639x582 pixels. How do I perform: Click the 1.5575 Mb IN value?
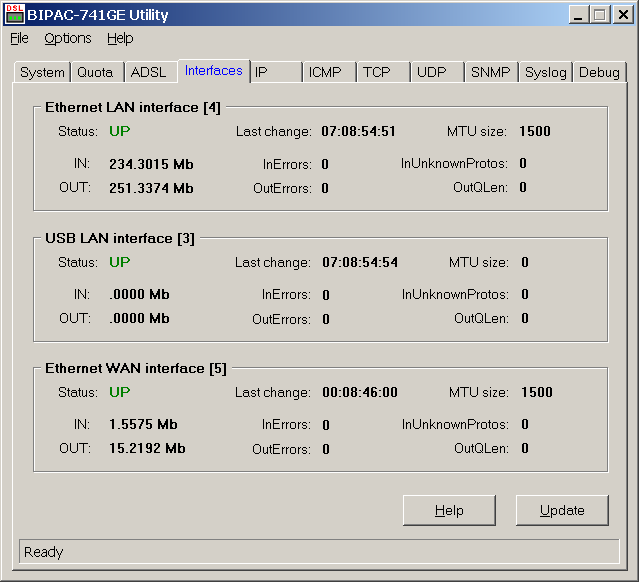pos(143,424)
